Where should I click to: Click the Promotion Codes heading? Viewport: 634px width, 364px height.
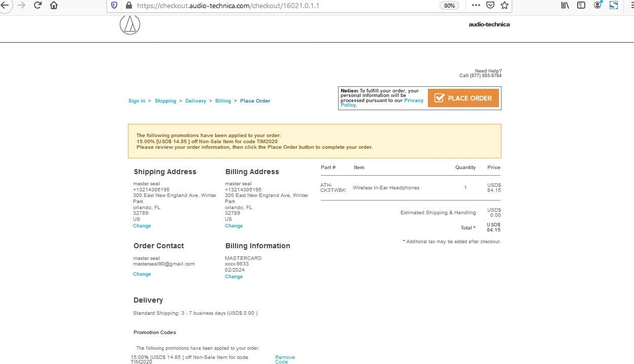point(155,333)
